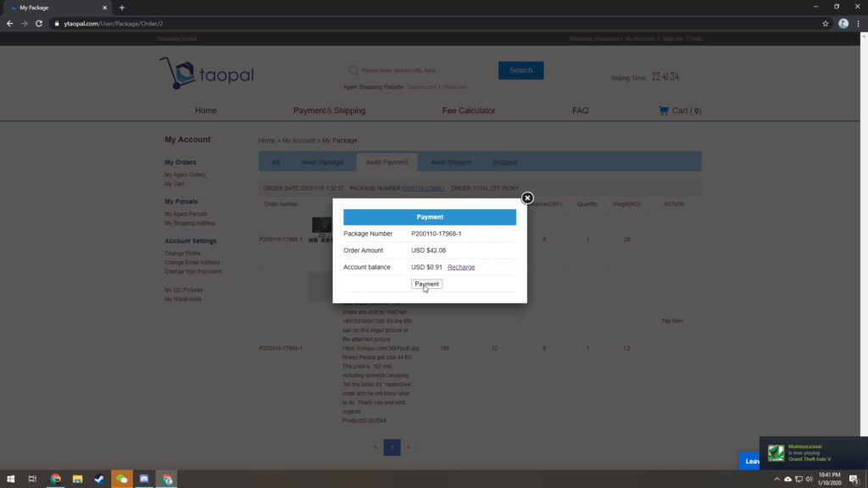Open Windows Start menu
This screenshot has height=488, width=868.
tap(10, 480)
